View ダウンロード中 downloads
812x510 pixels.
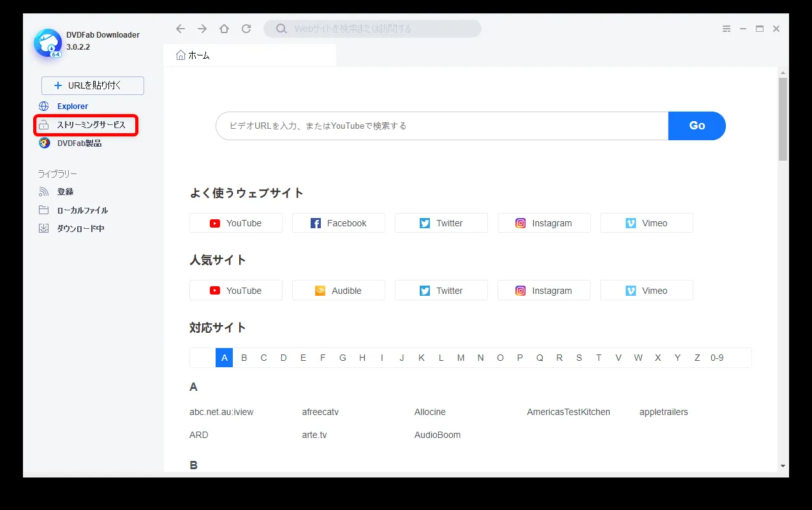[80, 228]
